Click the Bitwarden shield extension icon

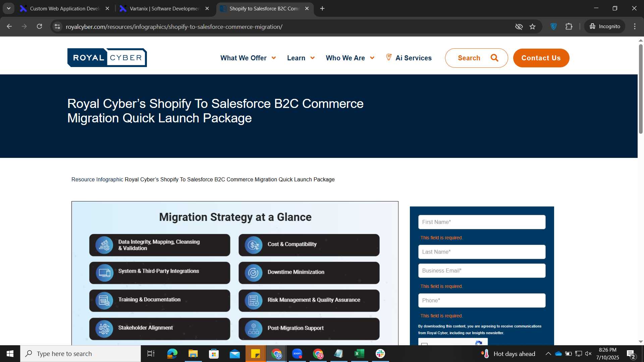(x=554, y=26)
